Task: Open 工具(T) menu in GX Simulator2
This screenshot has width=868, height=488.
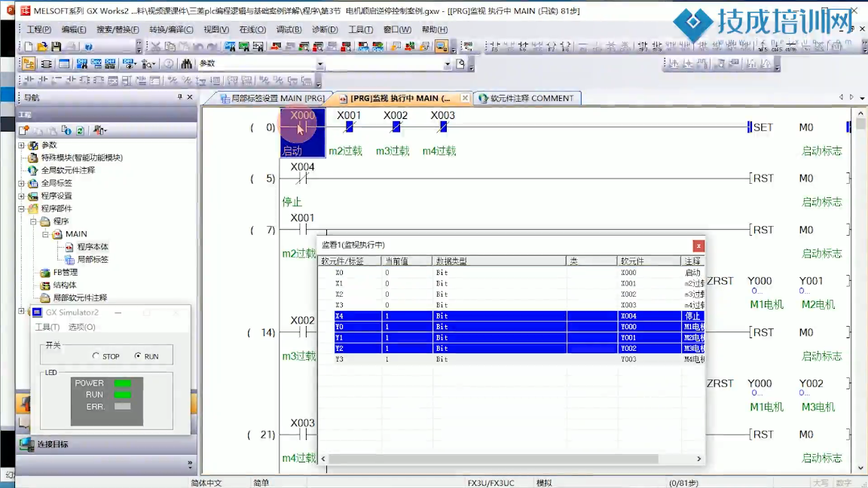Action: click(47, 327)
